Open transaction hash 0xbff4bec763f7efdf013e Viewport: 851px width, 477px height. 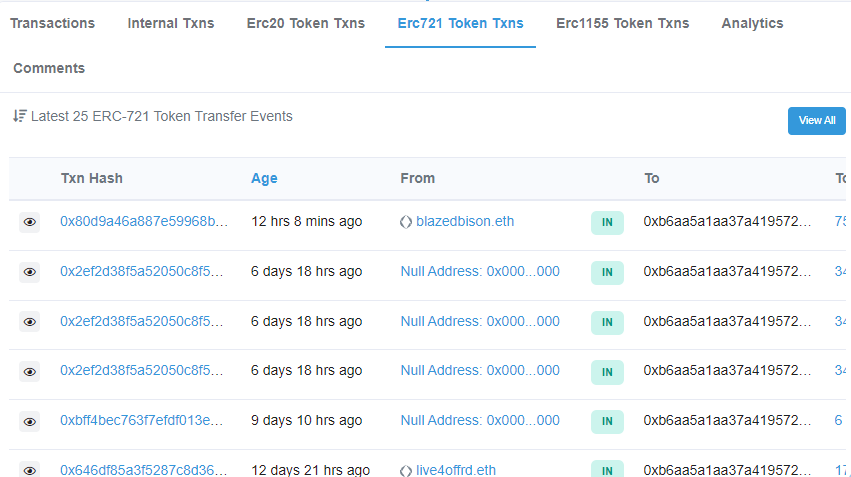point(142,421)
